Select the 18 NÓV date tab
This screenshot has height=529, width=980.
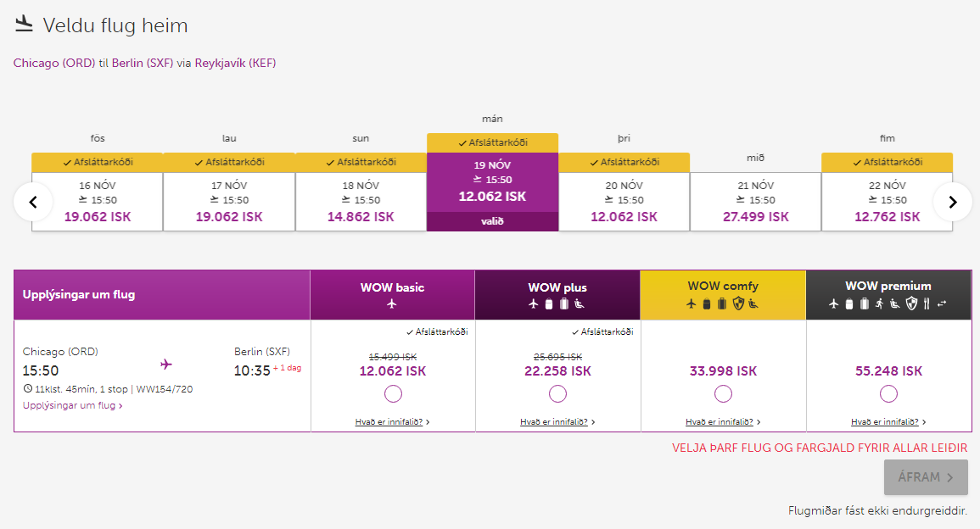tap(361, 201)
